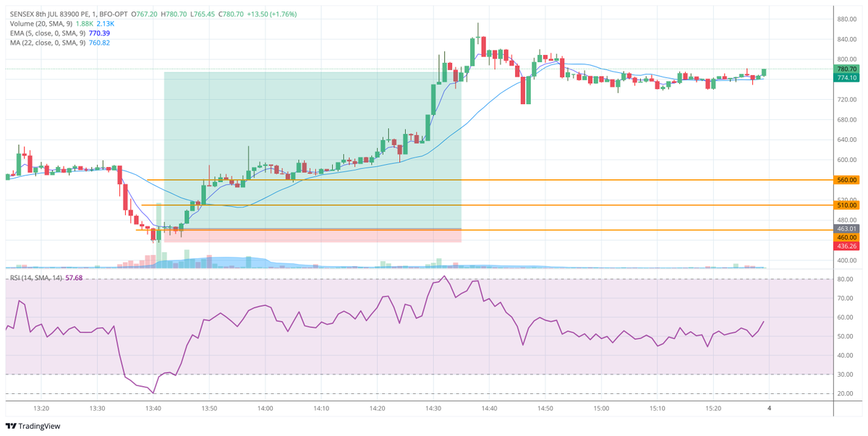Click the MA value 760.82

click(99, 43)
